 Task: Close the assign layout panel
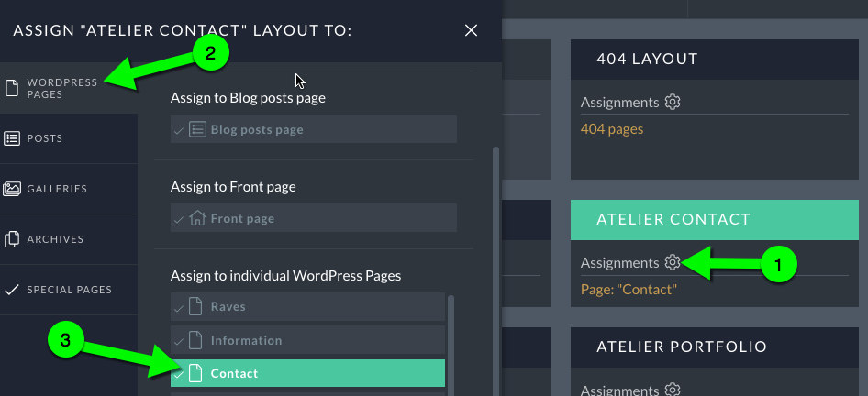click(471, 30)
